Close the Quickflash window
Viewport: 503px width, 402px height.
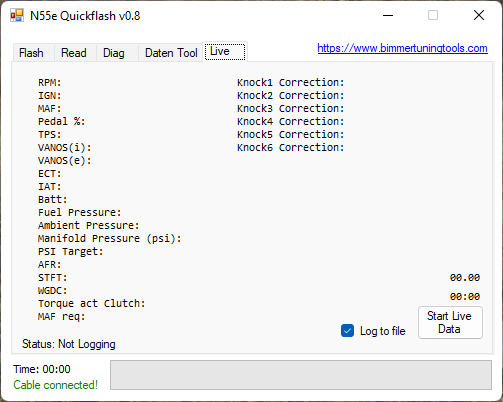click(479, 15)
